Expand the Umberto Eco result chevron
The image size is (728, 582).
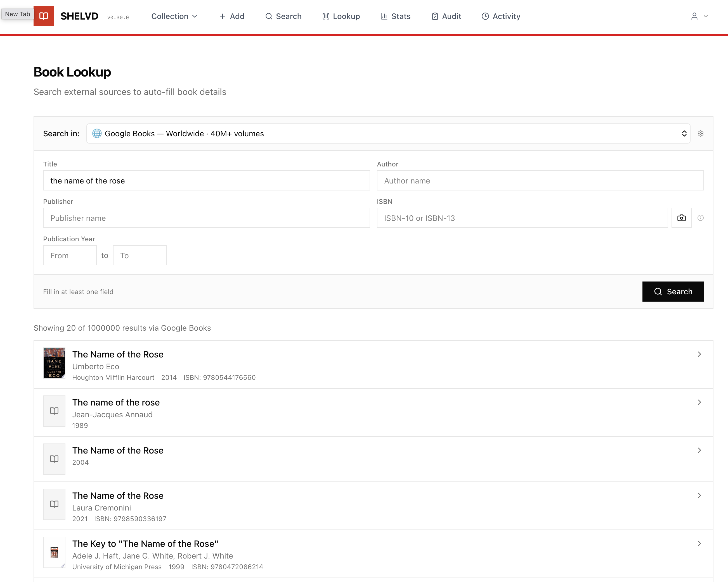tap(699, 354)
